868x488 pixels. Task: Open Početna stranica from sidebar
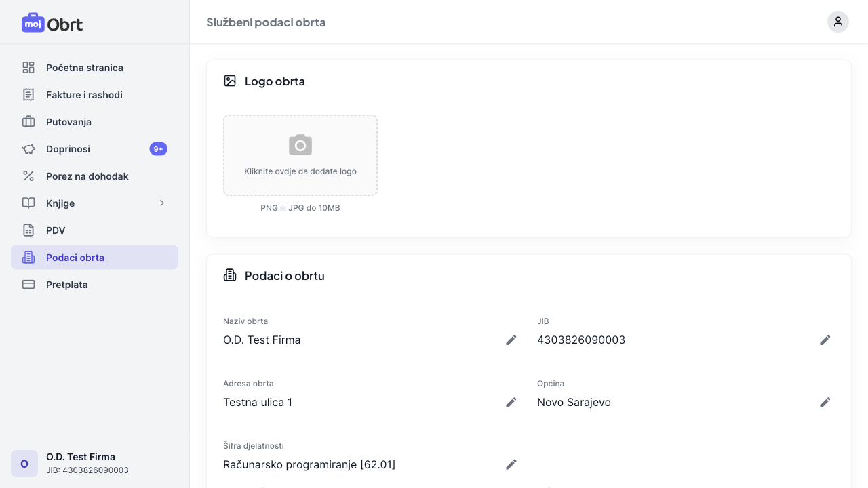pyautogui.click(x=85, y=68)
